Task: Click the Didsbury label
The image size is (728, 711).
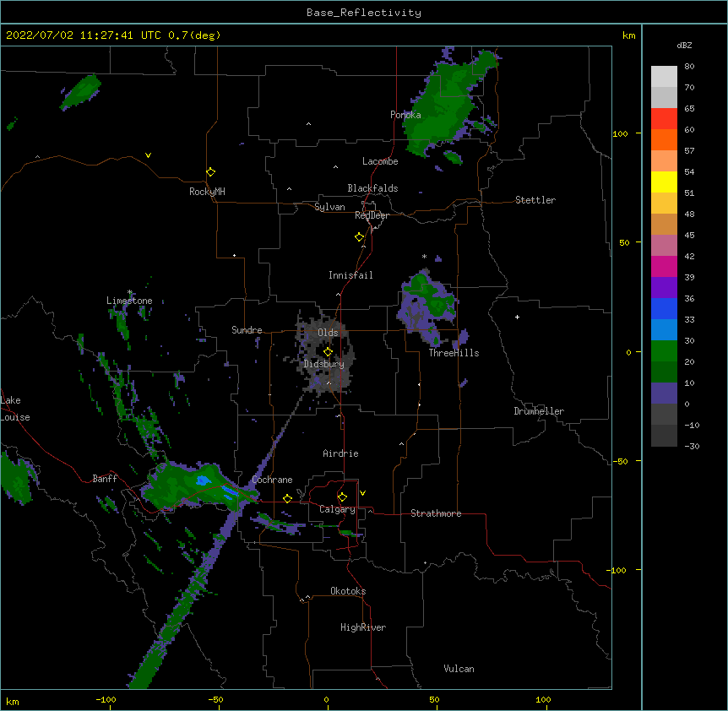Action: [x=324, y=364]
